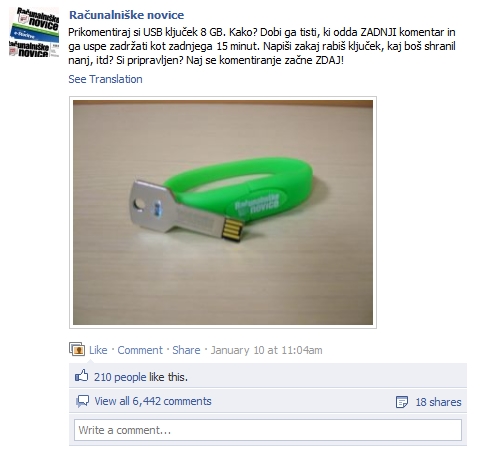This screenshot has height=456, width=486.
Task: Show the 210 people who like this
Action: coord(120,377)
